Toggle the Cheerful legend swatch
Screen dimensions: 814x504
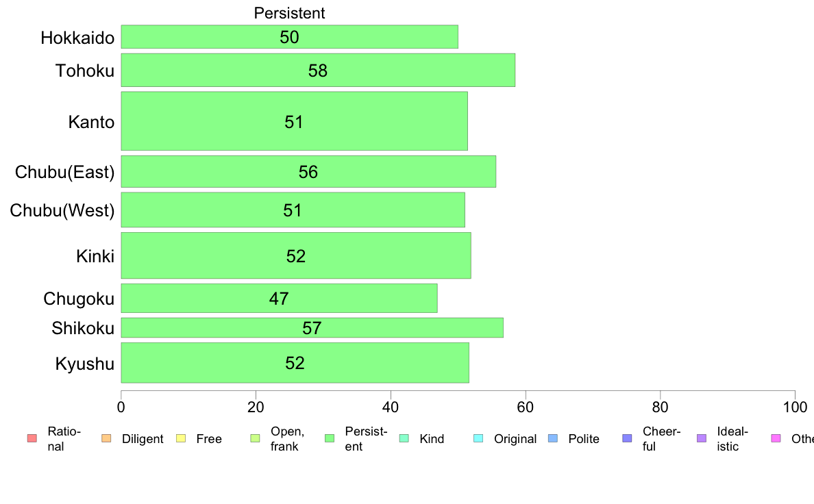pos(627,438)
